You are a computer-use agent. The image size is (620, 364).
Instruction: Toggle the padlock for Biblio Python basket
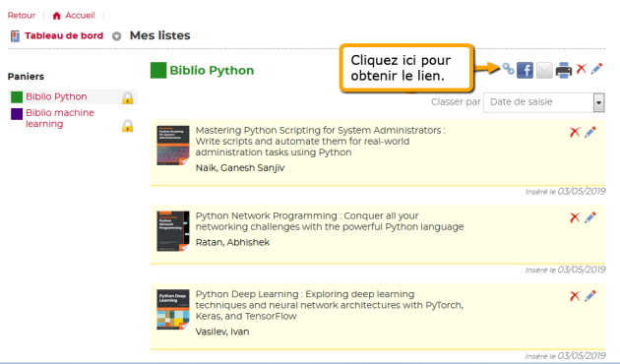click(x=127, y=97)
